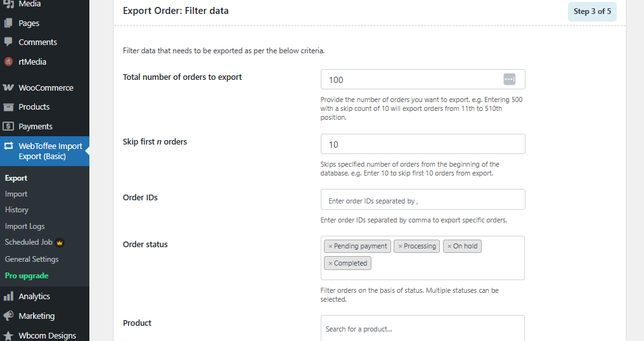Click the Wbcom Designs star icon
This screenshot has width=644, height=341.
9,335
